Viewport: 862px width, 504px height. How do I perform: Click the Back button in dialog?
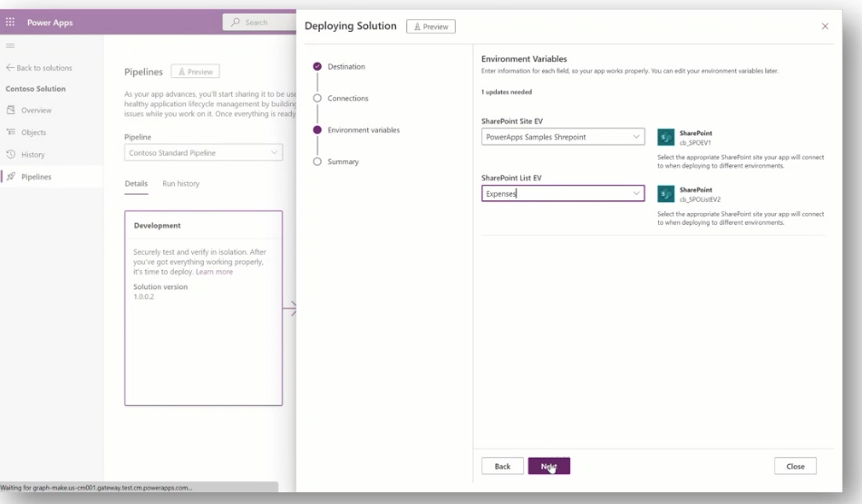[x=502, y=466]
